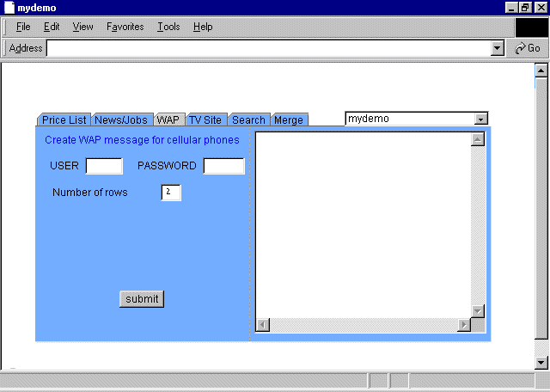The width and height of the screenshot is (550, 392).
Task: Open the Tools menu
Action: point(168,27)
